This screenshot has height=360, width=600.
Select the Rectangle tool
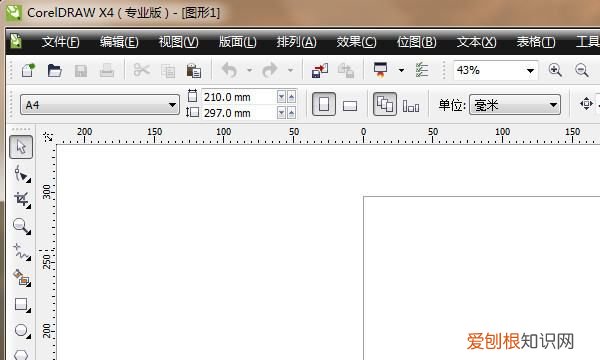[22, 305]
